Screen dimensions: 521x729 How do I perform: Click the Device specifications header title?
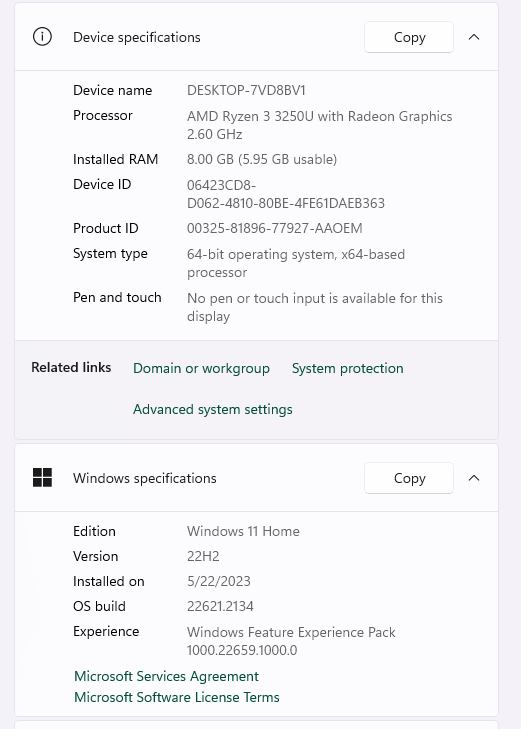137,37
